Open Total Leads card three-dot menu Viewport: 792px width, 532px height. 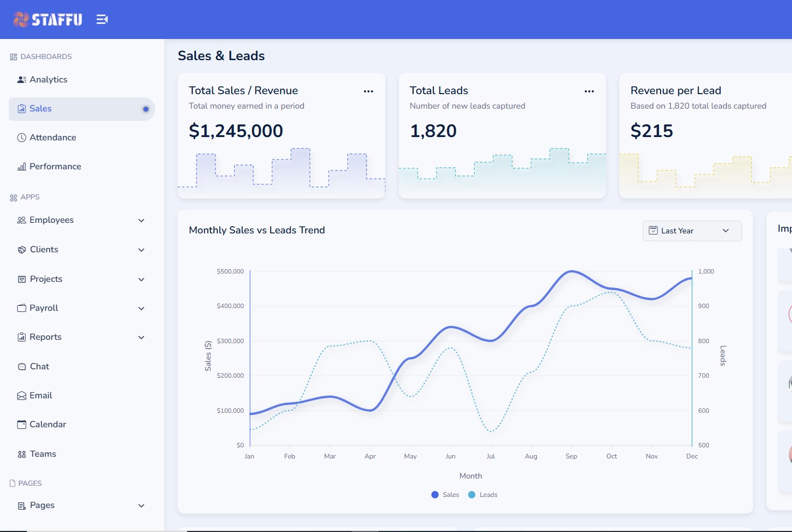click(x=589, y=91)
